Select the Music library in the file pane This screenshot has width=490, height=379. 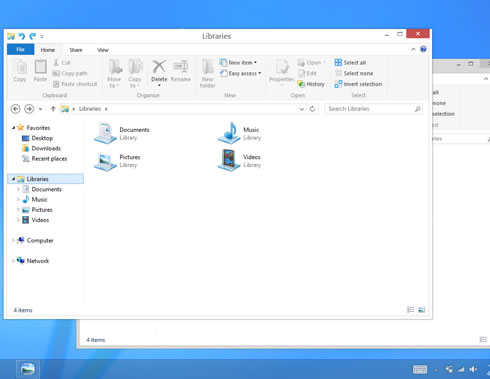point(240,133)
